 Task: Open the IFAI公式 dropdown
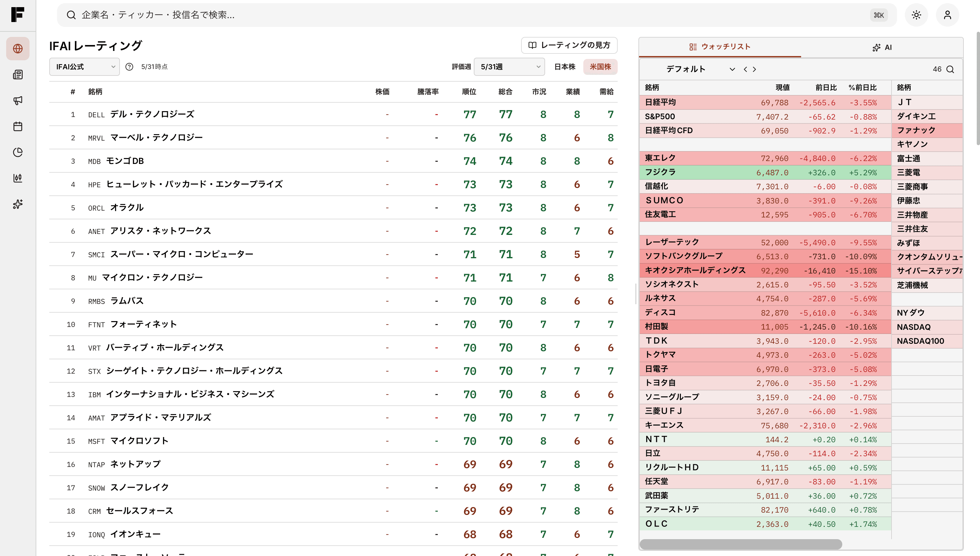pos(84,67)
